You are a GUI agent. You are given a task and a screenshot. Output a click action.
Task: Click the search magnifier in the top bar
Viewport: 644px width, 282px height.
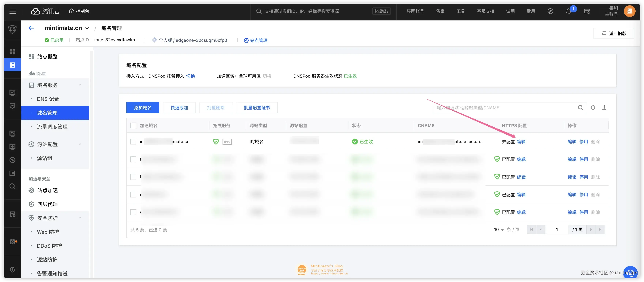tap(259, 11)
